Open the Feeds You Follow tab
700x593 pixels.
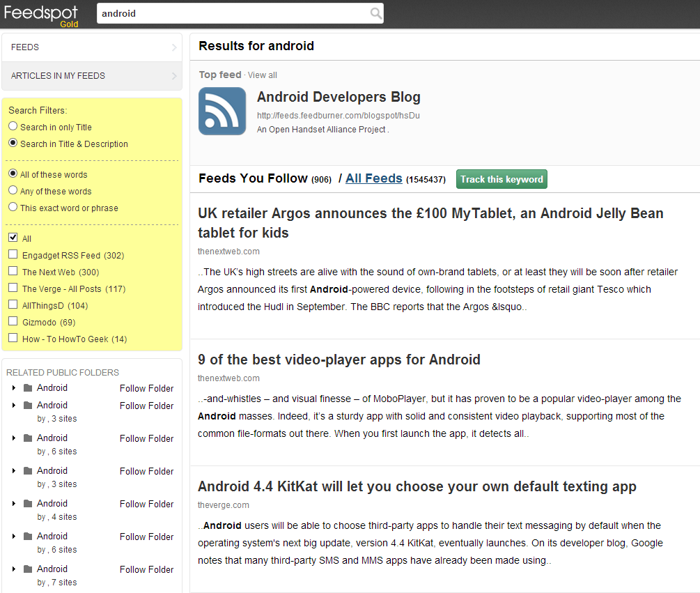[x=253, y=178]
